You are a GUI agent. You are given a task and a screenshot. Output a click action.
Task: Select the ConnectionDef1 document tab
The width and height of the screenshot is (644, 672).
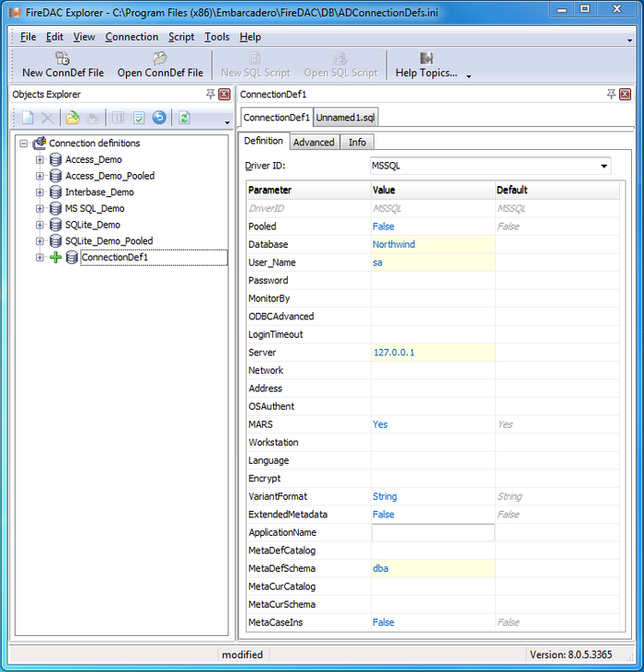pos(277,118)
